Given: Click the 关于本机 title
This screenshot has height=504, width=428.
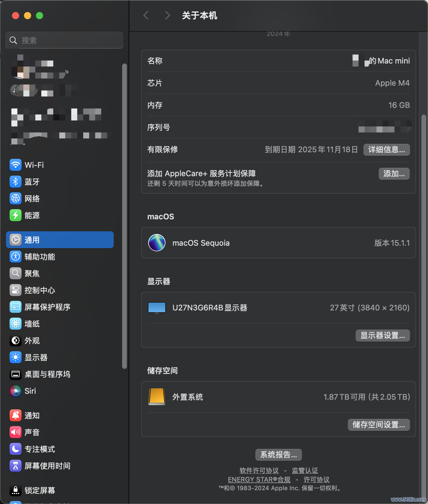Looking at the screenshot, I should (x=200, y=16).
